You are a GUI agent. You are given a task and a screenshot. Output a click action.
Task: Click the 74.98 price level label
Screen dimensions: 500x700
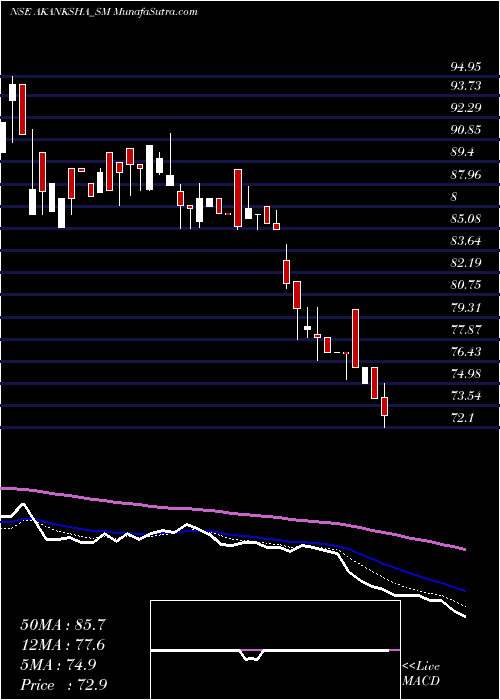click(x=466, y=373)
